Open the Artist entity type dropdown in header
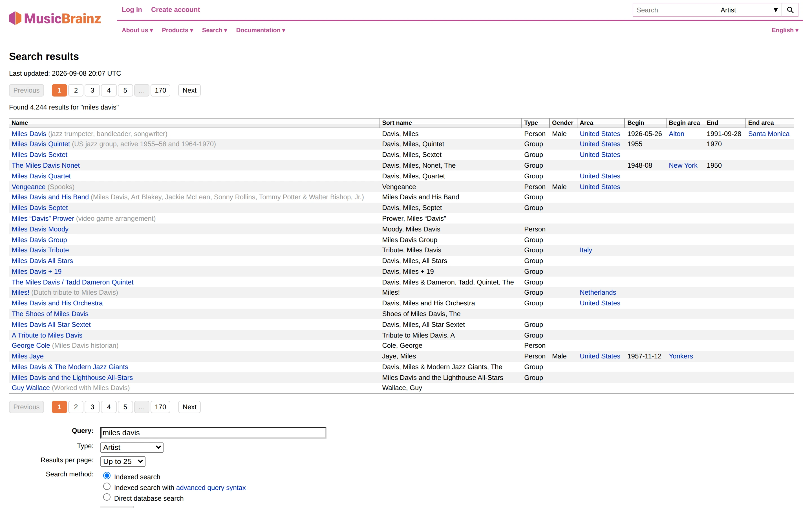The image size is (812, 508). (x=749, y=10)
